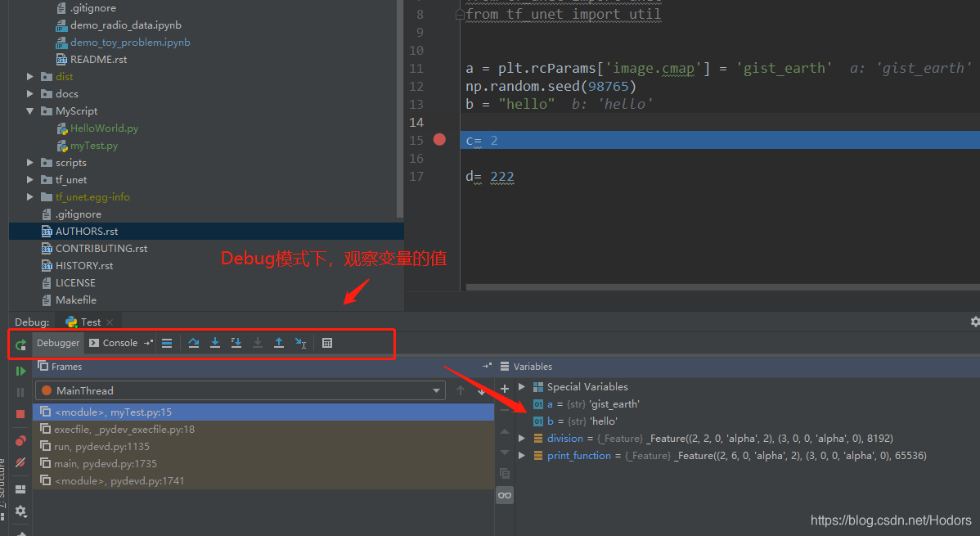Expand the tf_unet folder
Screen dimensions: 980x536
pyautogui.click(x=30, y=179)
